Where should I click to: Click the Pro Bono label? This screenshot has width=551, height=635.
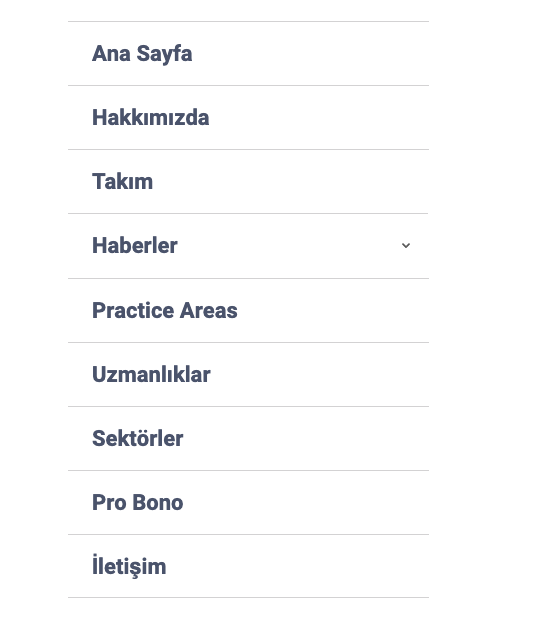pos(138,502)
